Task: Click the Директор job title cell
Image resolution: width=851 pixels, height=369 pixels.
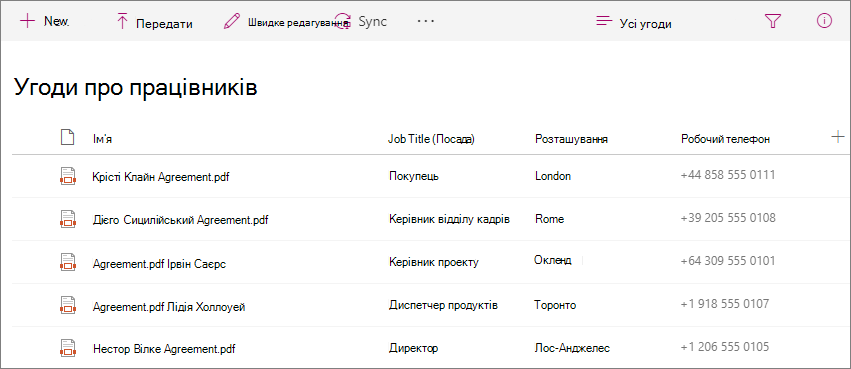Action: pos(414,348)
